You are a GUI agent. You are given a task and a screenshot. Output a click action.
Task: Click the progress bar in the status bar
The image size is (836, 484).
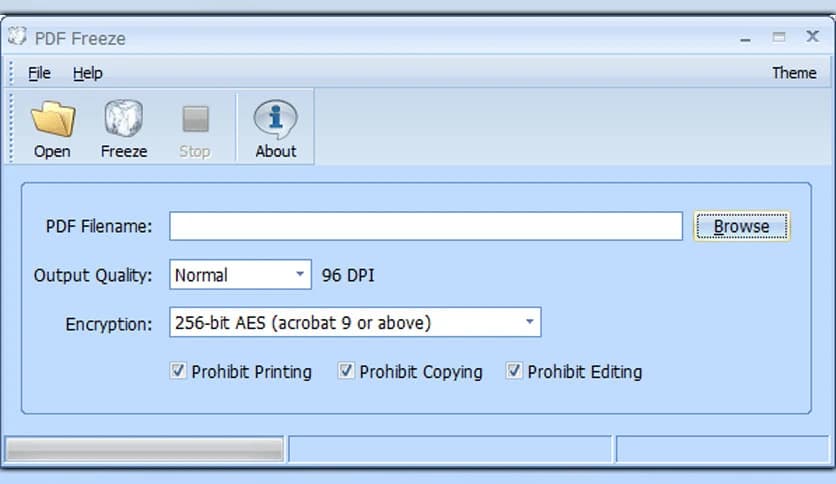[x=144, y=449]
